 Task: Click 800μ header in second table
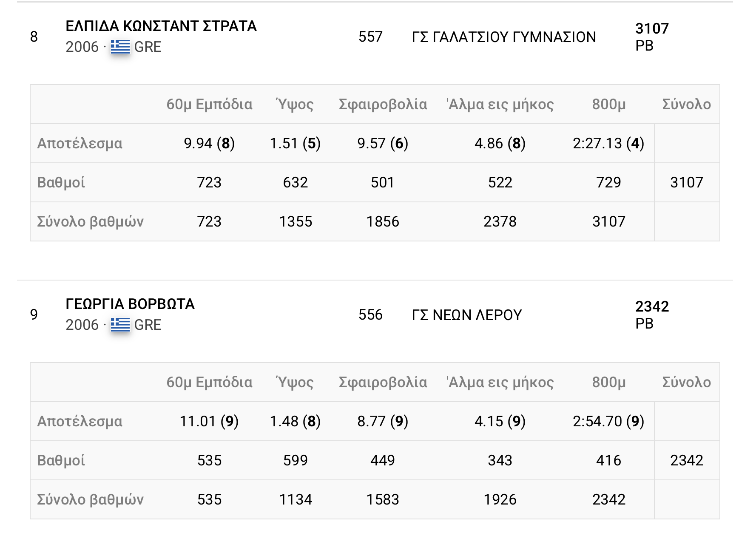(608, 383)
